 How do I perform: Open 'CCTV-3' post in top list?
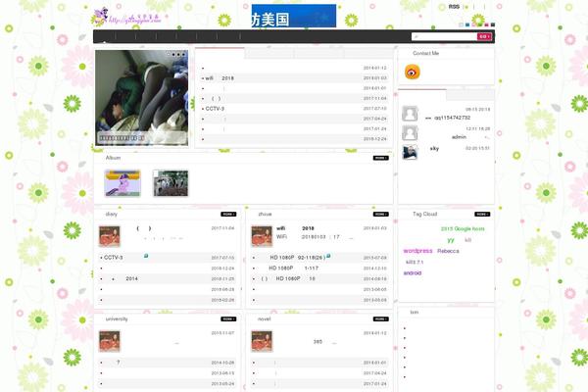(x=215, y=109)
